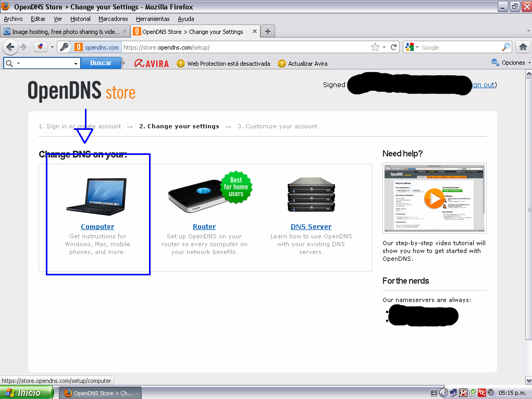Click the URL address field
This screenshot has width=532, height=399.
point(245,47)
